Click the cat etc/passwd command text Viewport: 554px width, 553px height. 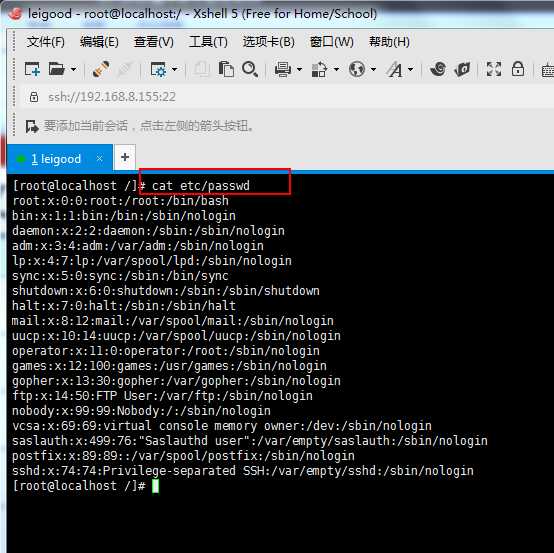pyautogui.click(x=201, y=186)
